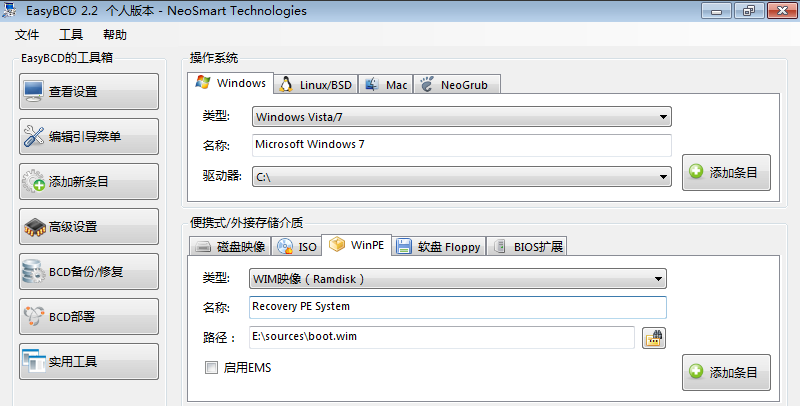Open the 帮助 menu
Screen dimensions: 800x407
[x=115, y=35]
